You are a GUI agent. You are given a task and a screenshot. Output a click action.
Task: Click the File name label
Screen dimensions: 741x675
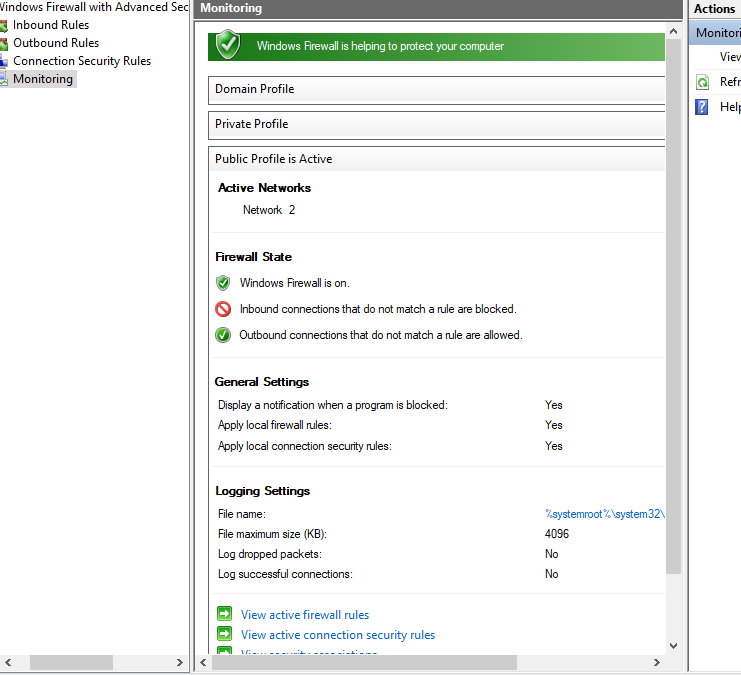(x=241, y=514)
